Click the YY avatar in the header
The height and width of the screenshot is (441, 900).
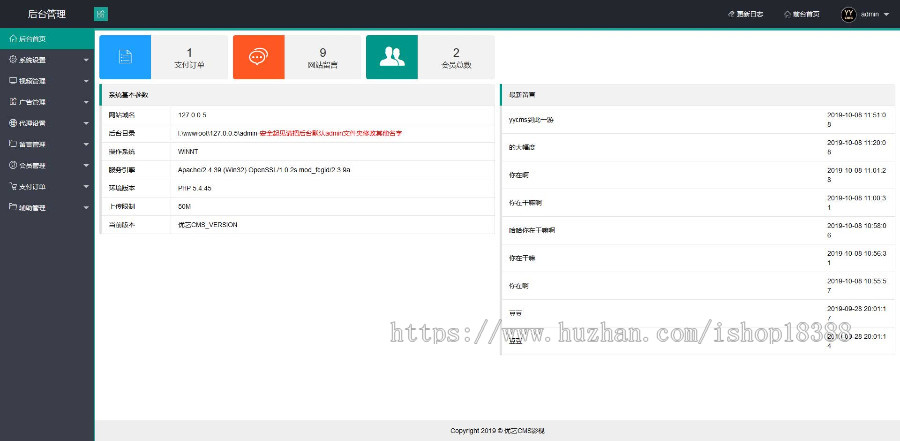click(x=849, y=14)
